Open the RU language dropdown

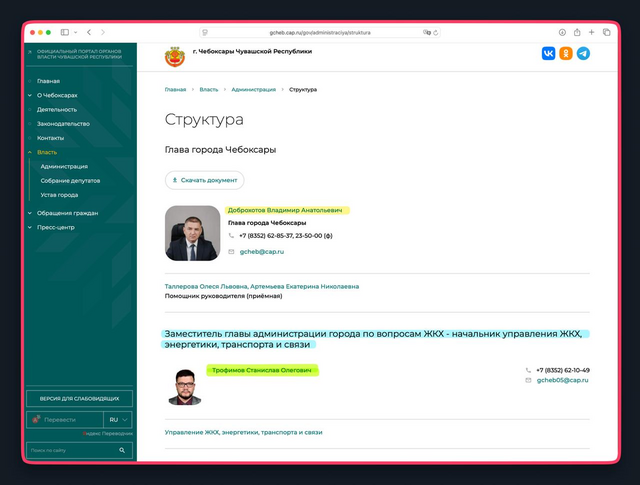coord(118,420)
